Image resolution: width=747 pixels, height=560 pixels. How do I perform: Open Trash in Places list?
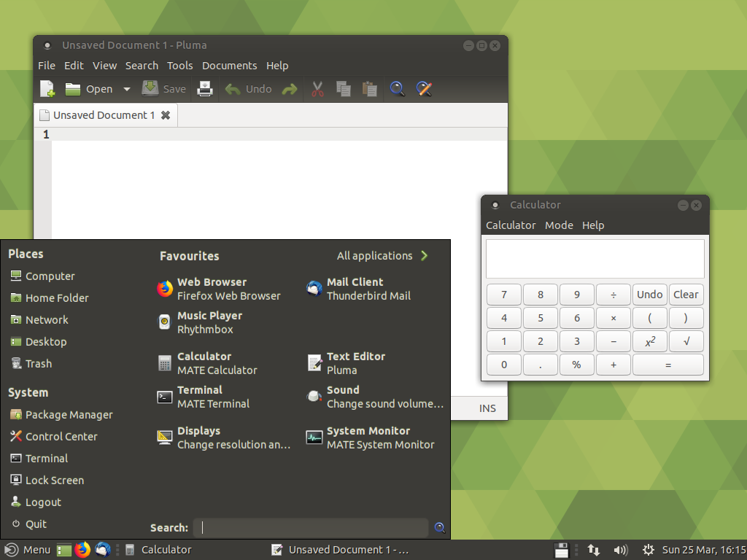tap(31, 364)
